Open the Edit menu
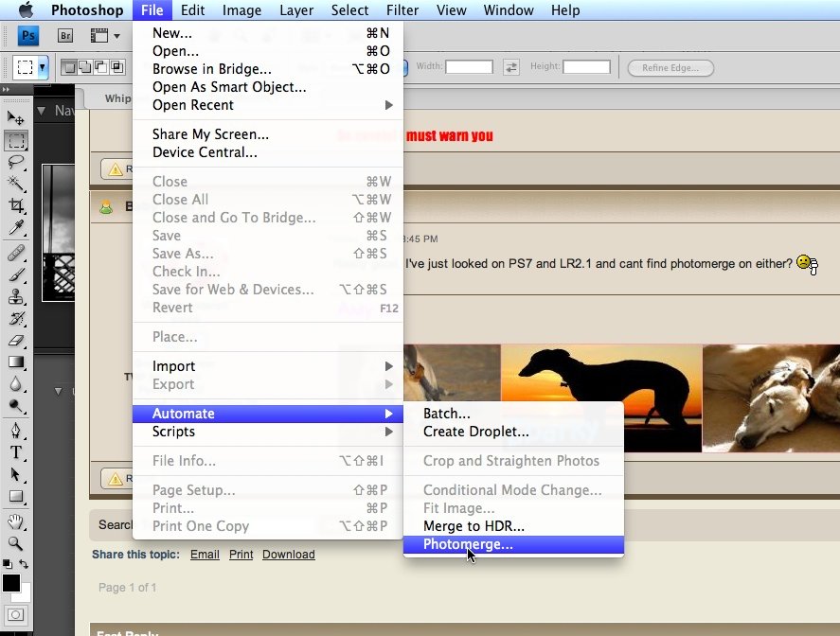Viewport: 840px width, 636px height. (x=192, y=10)
